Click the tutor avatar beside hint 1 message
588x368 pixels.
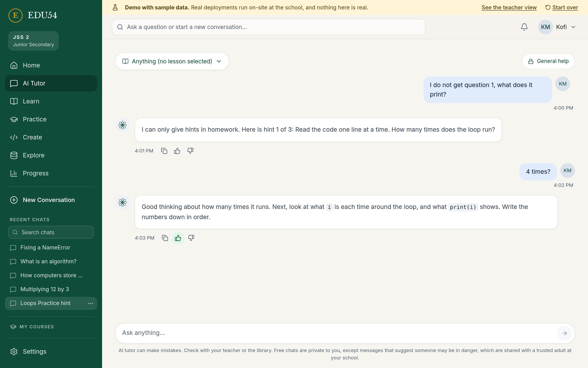122,125
